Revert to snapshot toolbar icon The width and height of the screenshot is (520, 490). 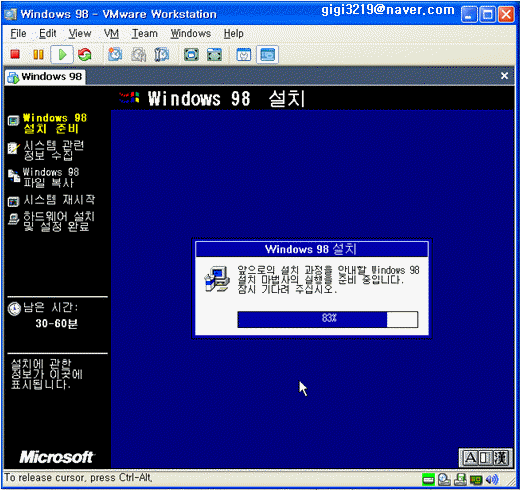pyautogui.click(x=138, y=54)
